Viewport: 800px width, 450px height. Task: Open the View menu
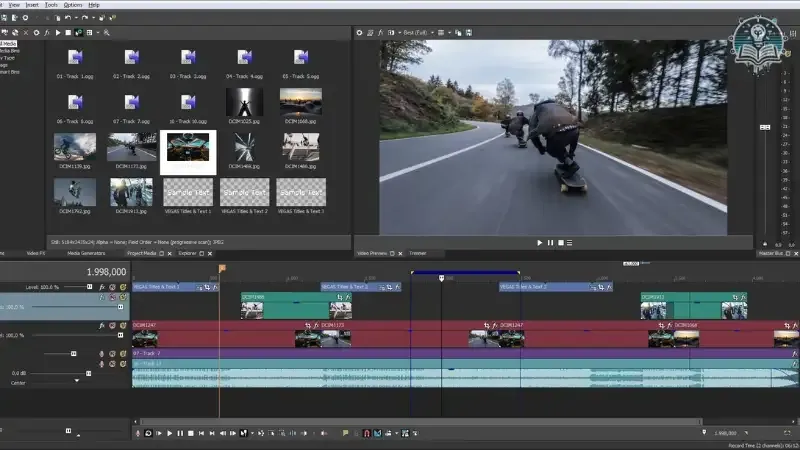(14, 5)
